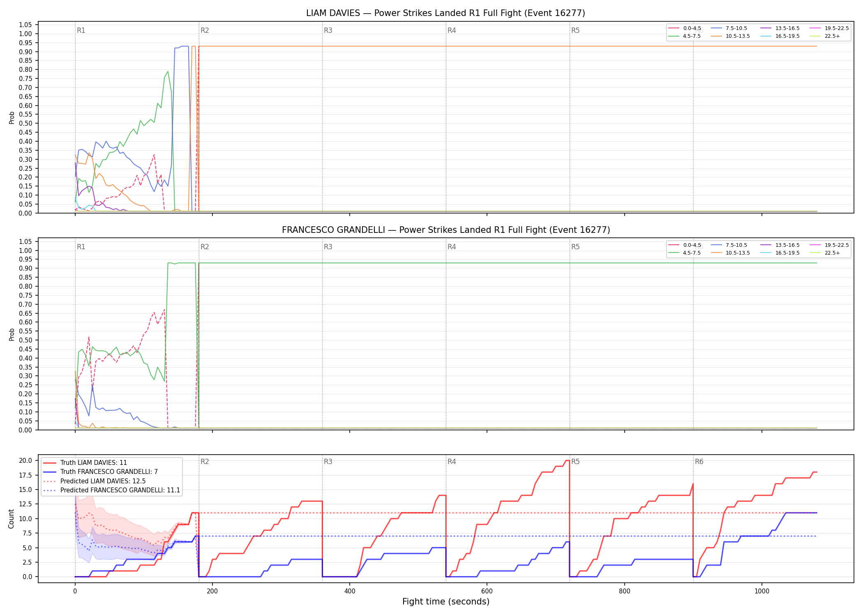Click R4 round marker in Count chart

[x=452, y=462]
